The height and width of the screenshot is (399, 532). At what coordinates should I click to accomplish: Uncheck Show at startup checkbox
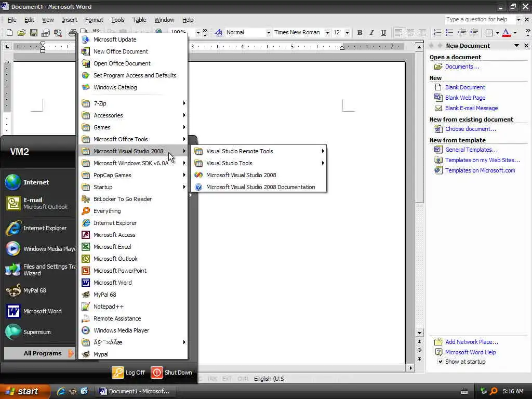point(440,362)
